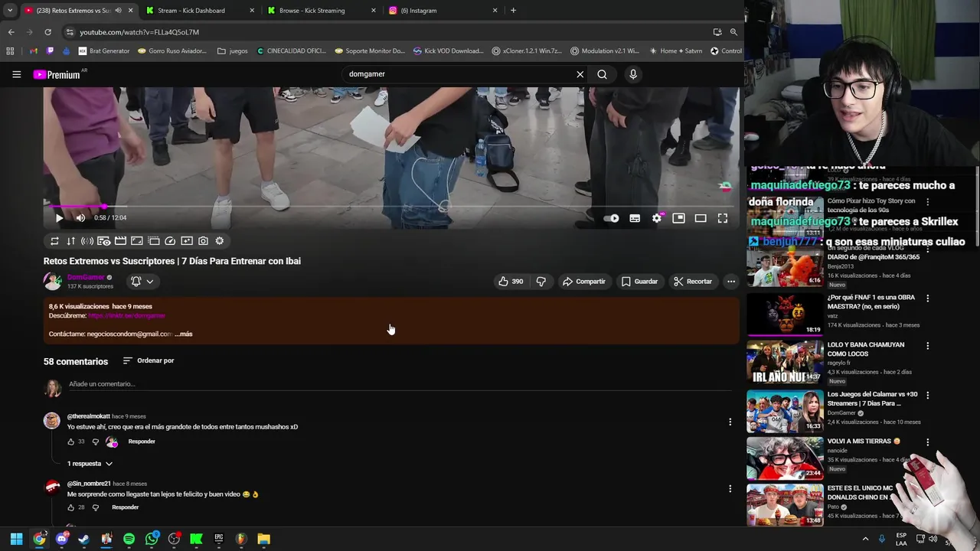980x551 pixels.
Task: Go to the YouTube Premium home logo
Action: pyautogui.click(x=57, y=74)
